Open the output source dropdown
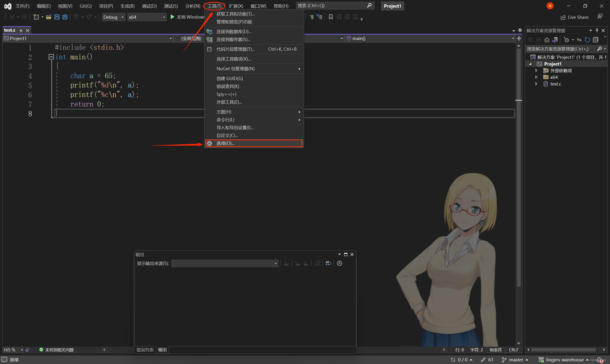The height and width of the screenshot is (364, 610). click(224, 263)
